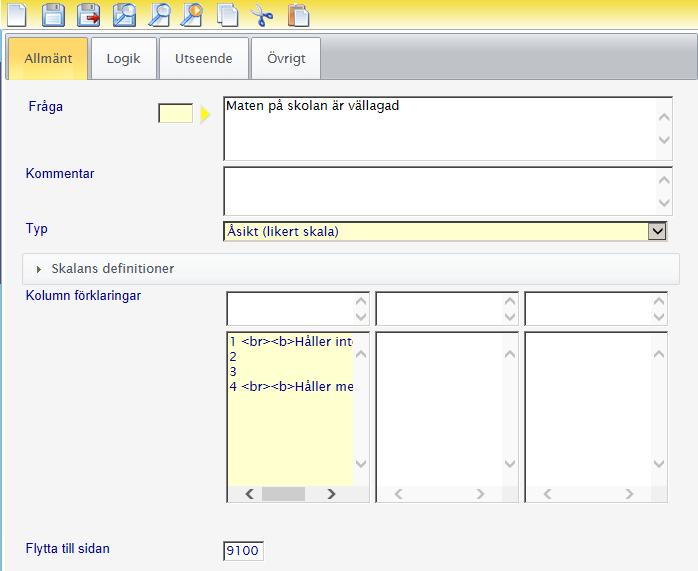The height and width of the screenshot is (571, 698).
Task: Select line "1 <br><b>Håller int"
Action: point(291,342)
